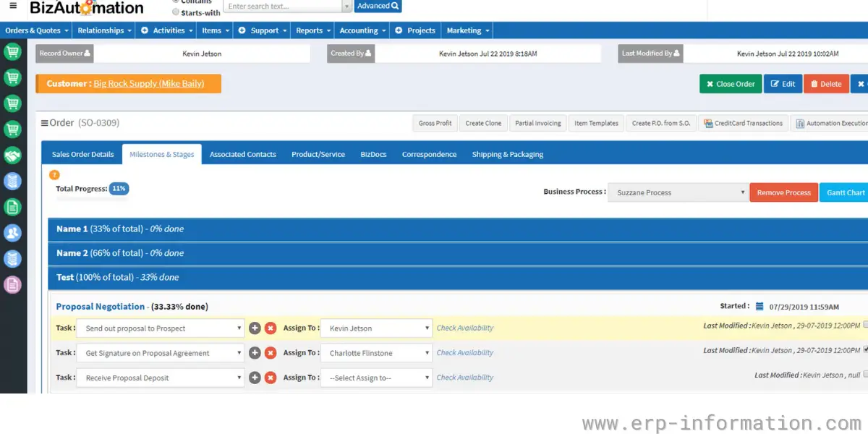Go to the Product/Service tab

318,154
